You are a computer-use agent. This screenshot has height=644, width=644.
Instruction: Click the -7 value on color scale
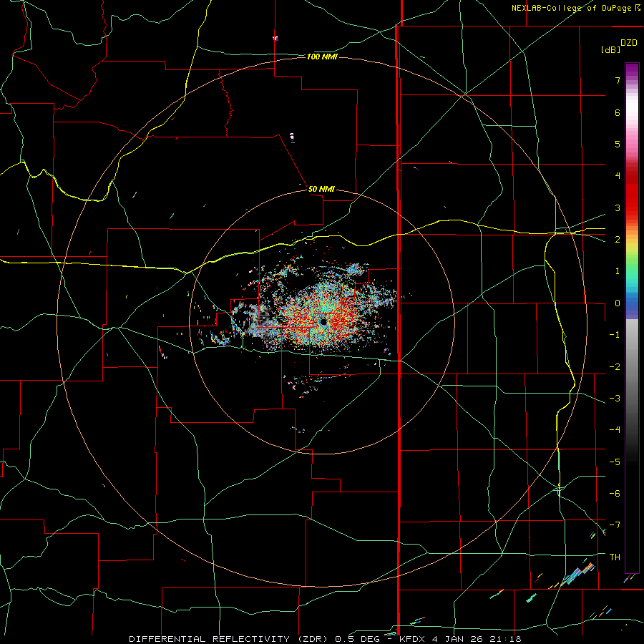coord(615,525)
